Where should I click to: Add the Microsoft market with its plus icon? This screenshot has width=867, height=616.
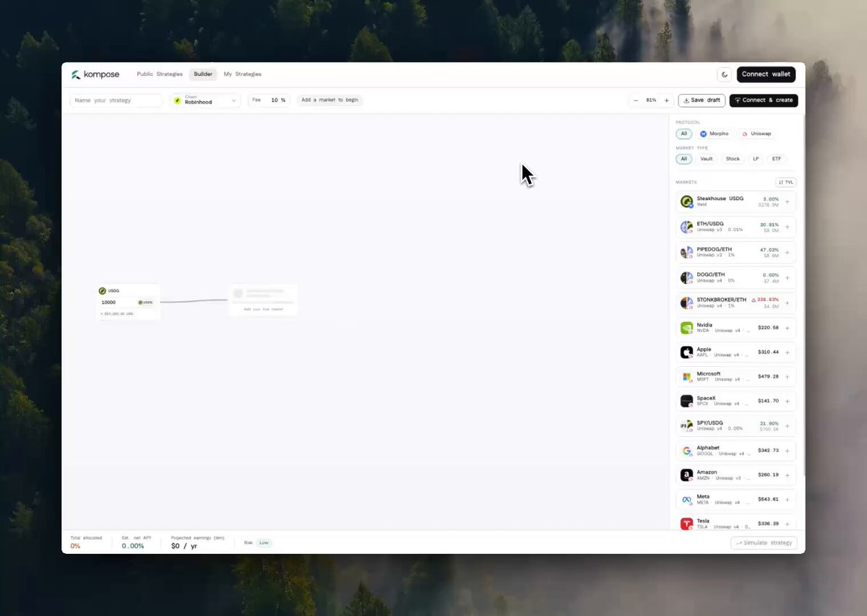[788, 376]
